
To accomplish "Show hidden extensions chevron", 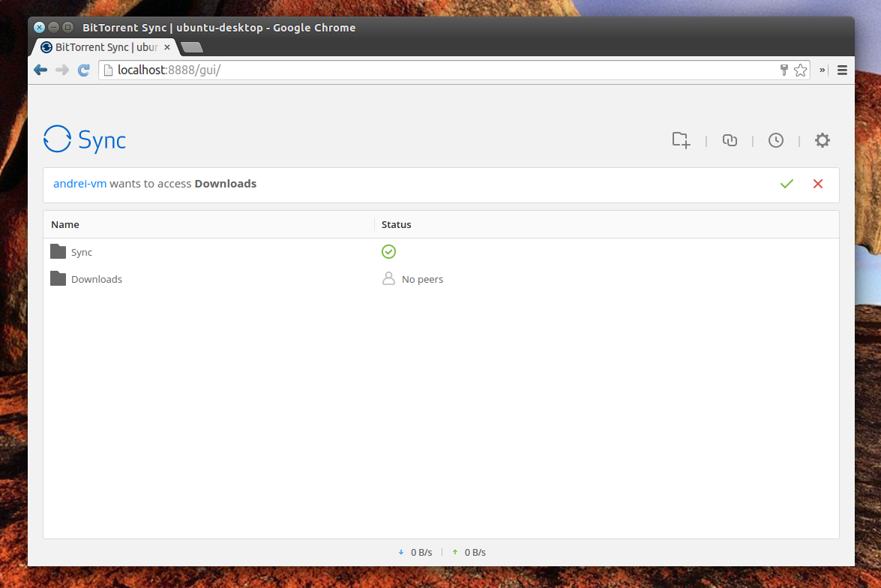I will coord(822,70).
